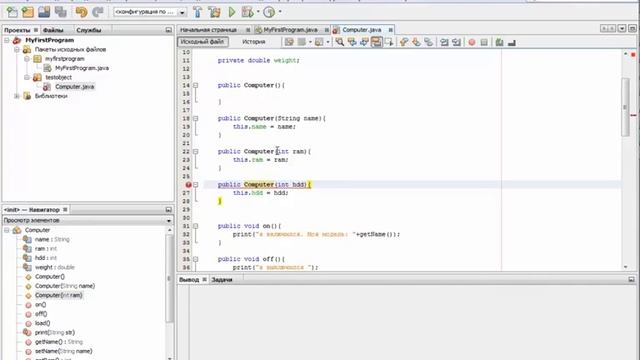The width and height of the screenshot is (640, 360).
Task: Click the Uncomment lines icon
Action: pyautogui.click(x=511, y=42)
